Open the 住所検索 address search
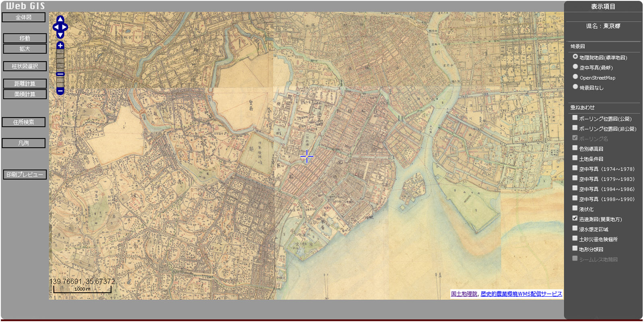The height and width of the screenshot is (322, 644). click(24, 122)
